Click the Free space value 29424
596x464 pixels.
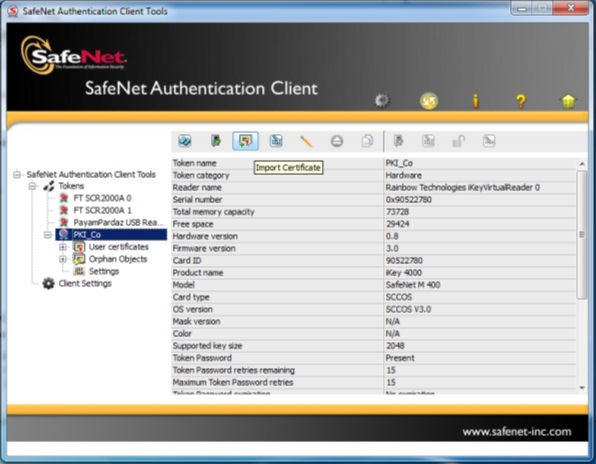pos(398,224)
